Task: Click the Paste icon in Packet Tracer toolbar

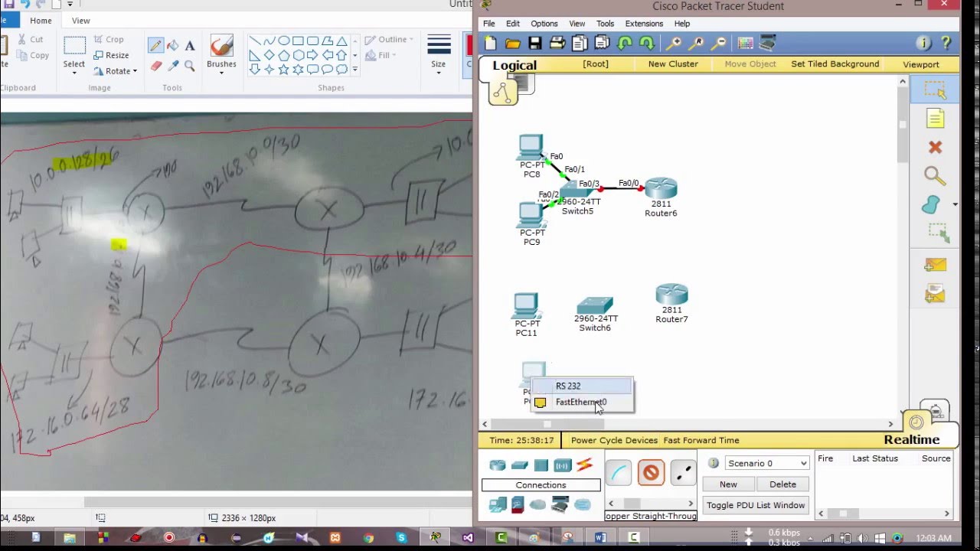Action: [602, 44]
